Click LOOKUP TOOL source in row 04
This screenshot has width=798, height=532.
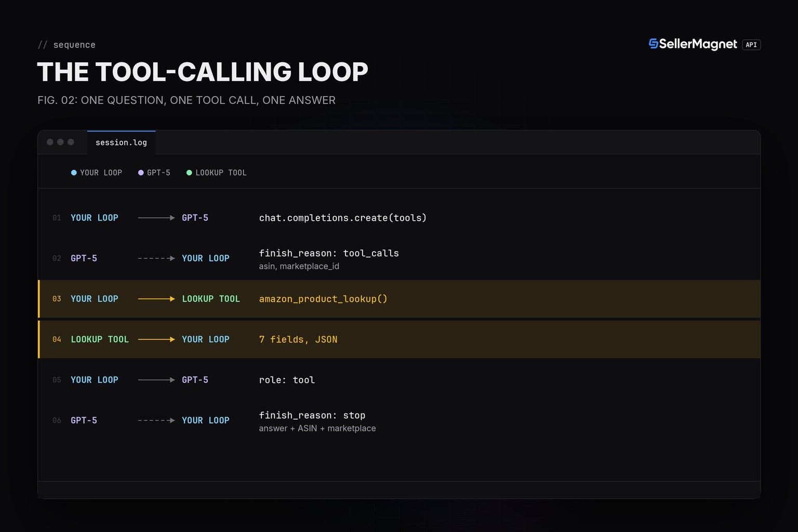100,339
